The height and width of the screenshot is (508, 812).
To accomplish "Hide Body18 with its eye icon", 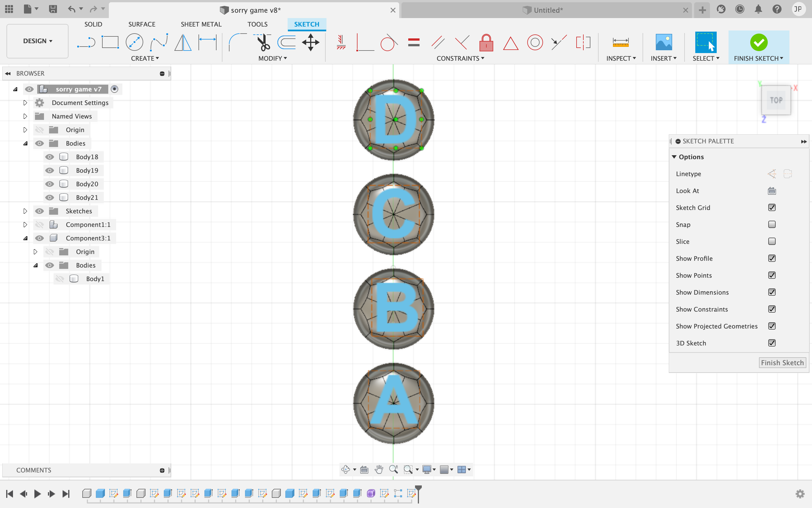I will pyautogui.click(x=50, y=157).
